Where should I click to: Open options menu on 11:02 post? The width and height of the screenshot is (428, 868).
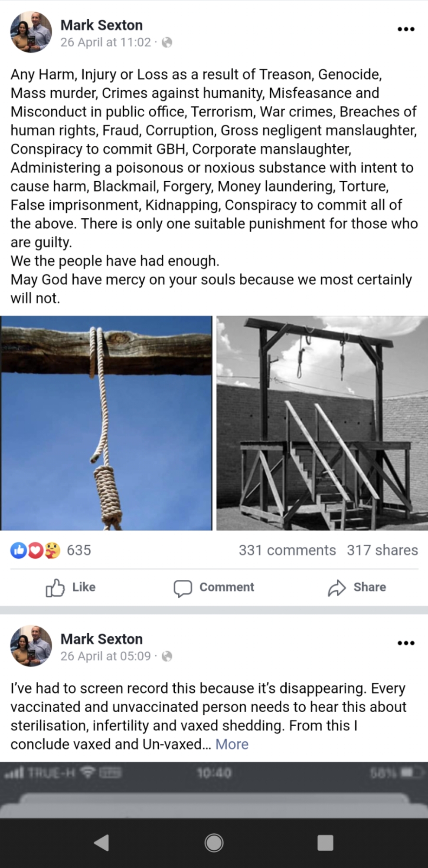point(406,30)
